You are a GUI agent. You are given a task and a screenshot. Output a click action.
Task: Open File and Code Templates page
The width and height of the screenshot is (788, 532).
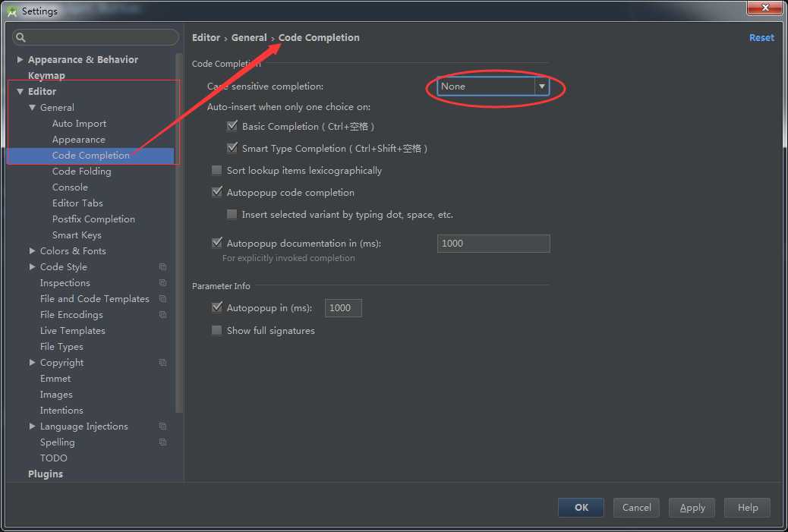[x=94, y=299]
